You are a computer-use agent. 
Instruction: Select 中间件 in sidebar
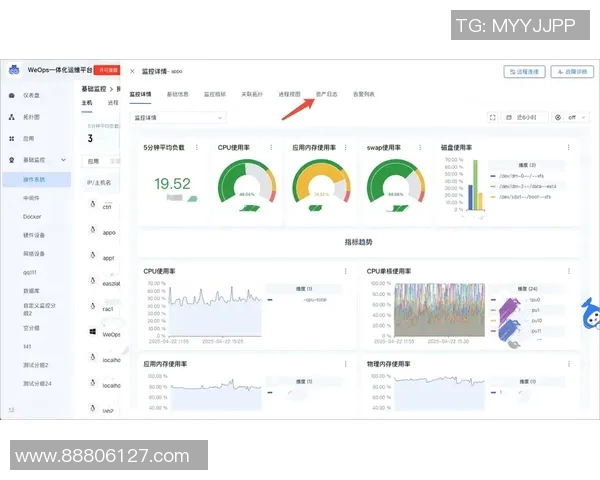[31, 198]
